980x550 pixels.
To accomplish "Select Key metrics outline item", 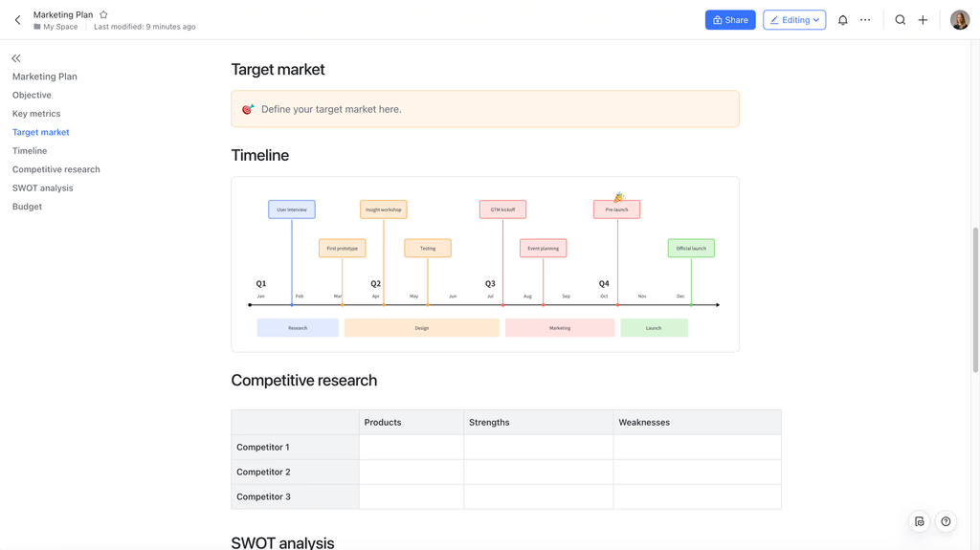I will pos(36,114).
